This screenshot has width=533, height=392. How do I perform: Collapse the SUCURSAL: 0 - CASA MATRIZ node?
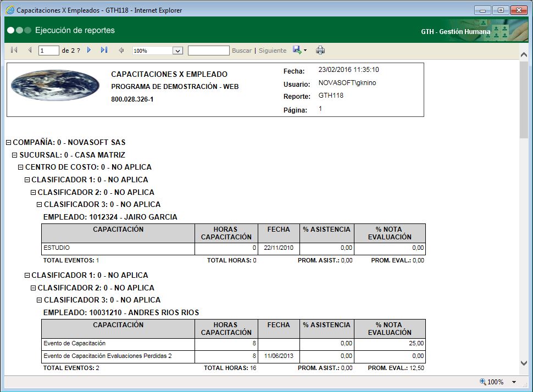(x=14, y=154)
